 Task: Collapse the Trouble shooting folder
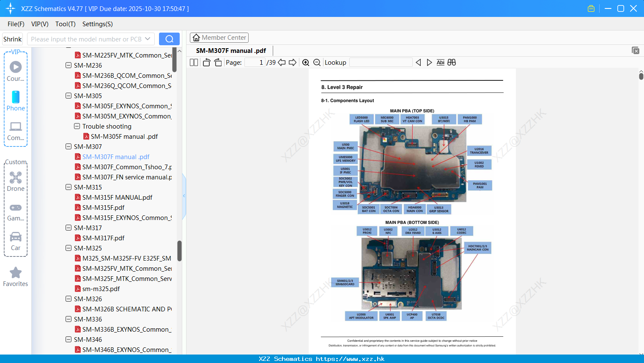(77, 126)
